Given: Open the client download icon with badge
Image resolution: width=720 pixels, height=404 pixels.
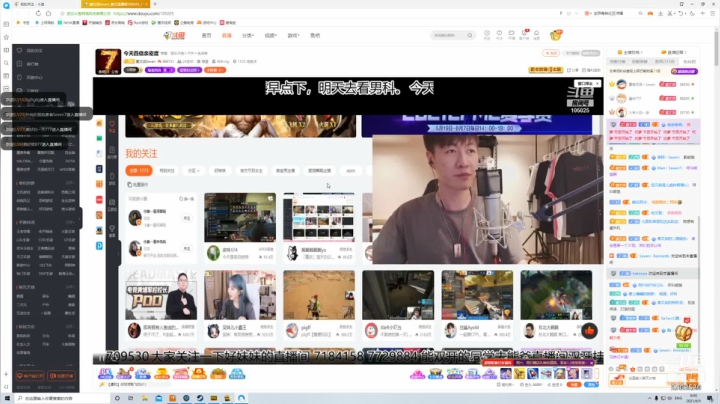Looking at the screenshot, I should click(524, 34).
